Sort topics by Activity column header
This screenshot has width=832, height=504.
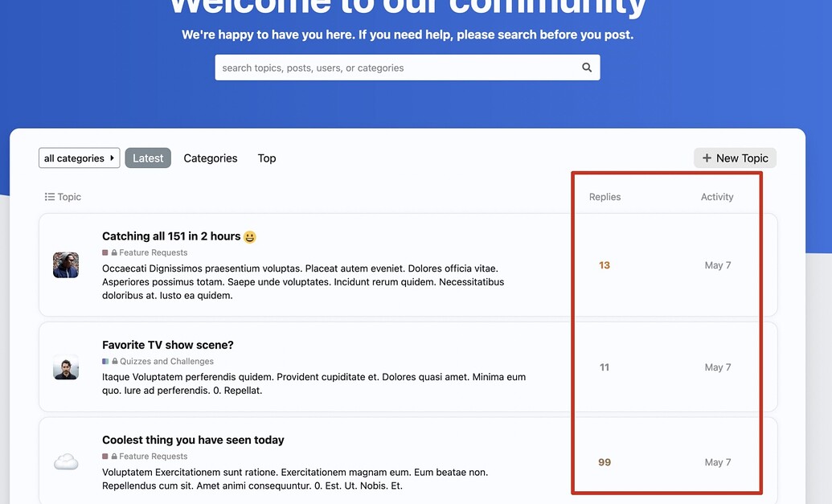pos(717,197)
